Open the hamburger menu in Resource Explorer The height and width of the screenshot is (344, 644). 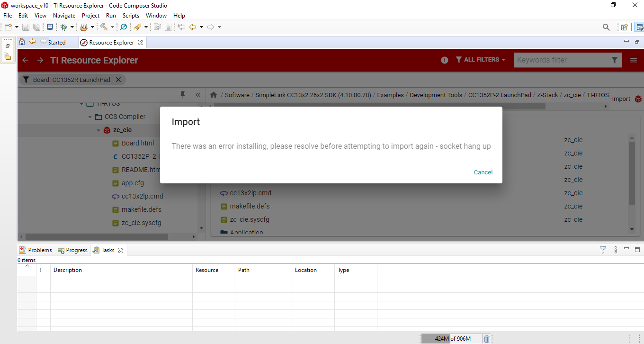(634, 60)
